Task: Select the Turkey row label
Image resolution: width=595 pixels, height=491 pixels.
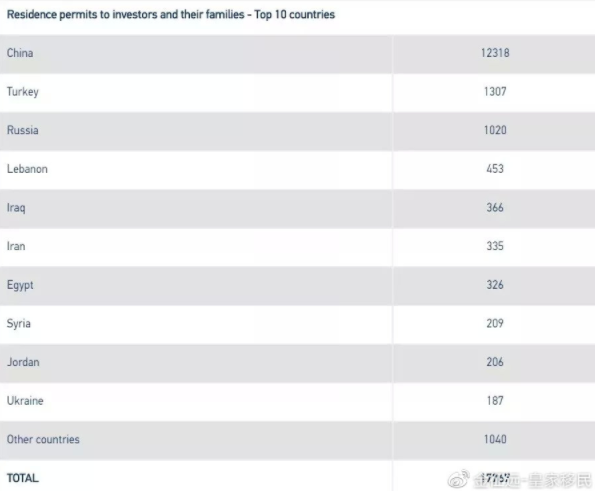Action: point(23,92)
